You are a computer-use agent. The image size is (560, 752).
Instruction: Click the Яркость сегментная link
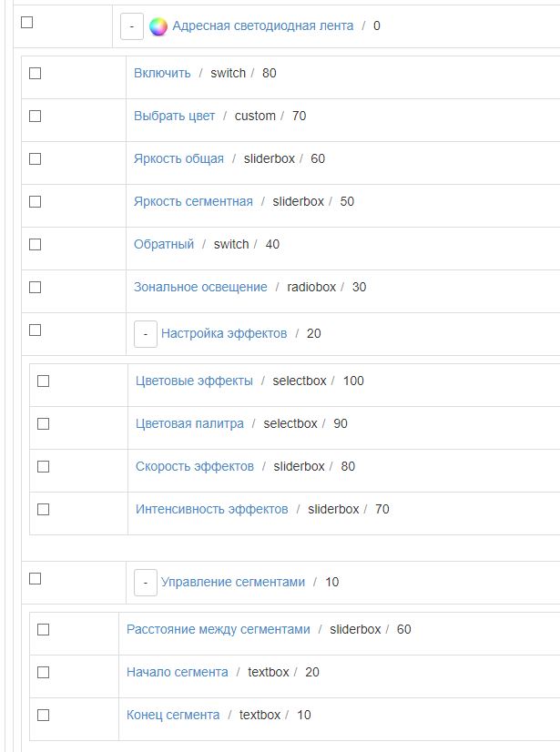[193, 201]
